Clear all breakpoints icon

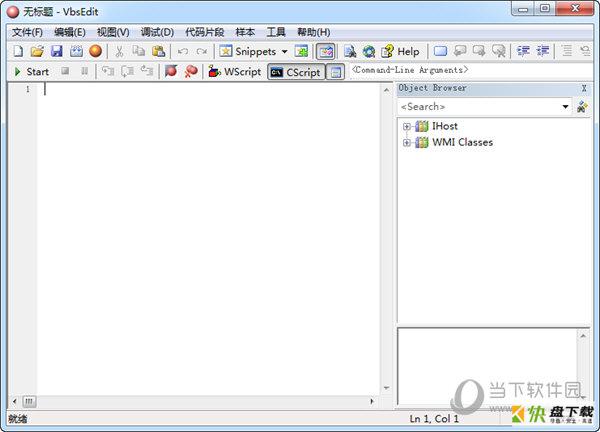click(x=191, y=71)
